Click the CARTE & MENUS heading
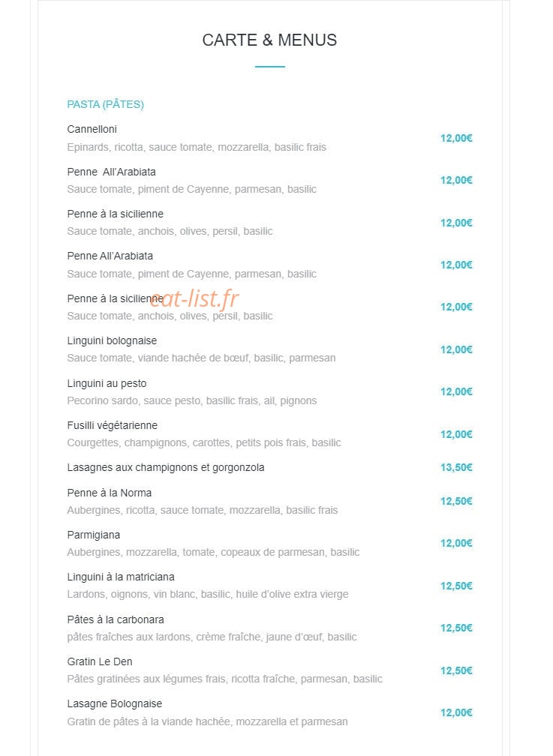Viewport: 553px width, 756px height. coord(269,40)
